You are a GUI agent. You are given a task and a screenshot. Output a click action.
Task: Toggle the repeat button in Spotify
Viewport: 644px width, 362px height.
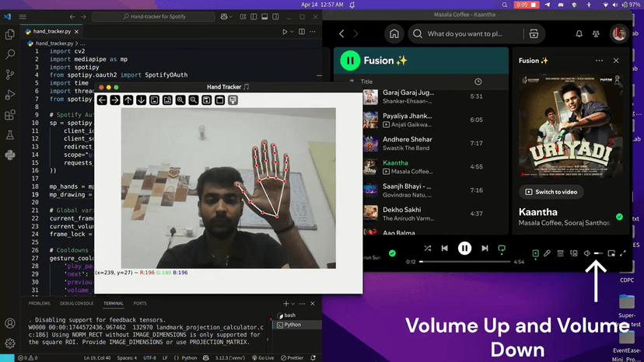pos(502,249)
